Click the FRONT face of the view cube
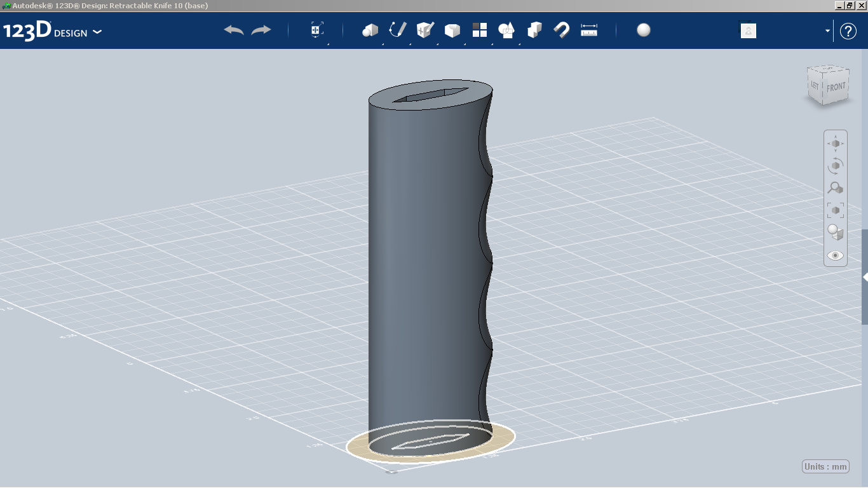The height and width of the screenshot is (488, 868). 836,86
